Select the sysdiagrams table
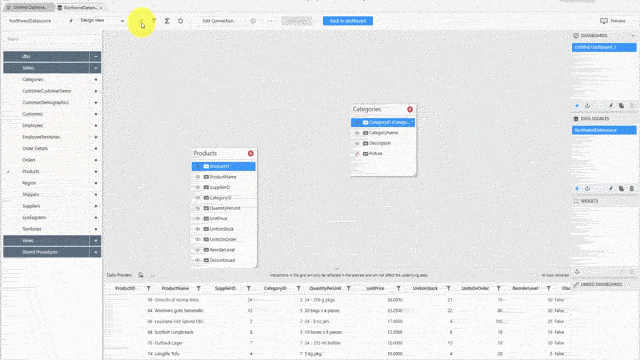This screenshot has width=640, height=360. point(34,218)
